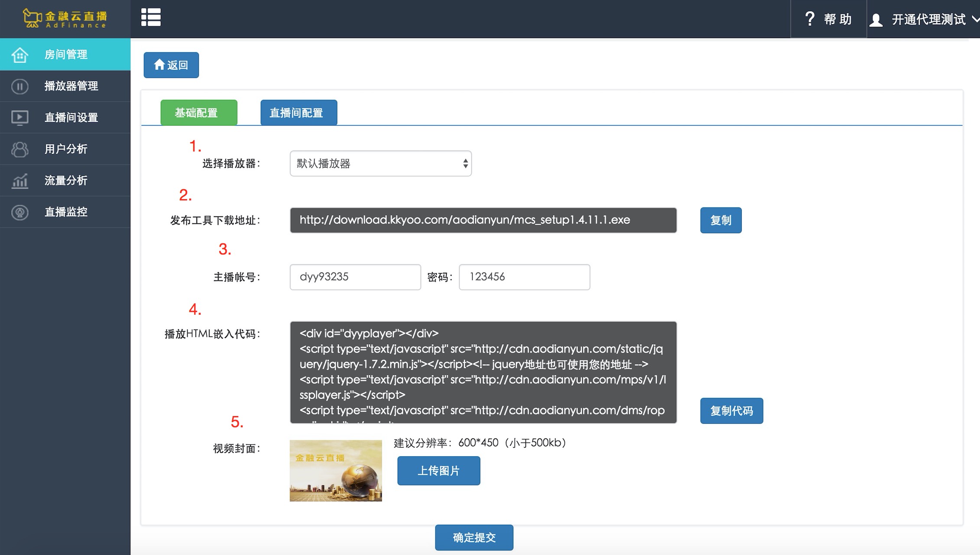The height and width of the screenshot is (555, 980).
Task: Submit the form with 确定提交
Action: point(474,538)
